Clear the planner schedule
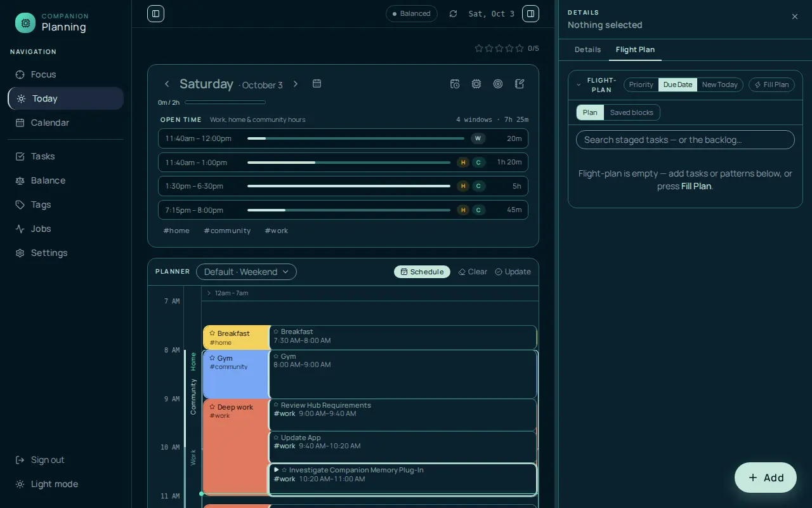The height and width of the screenshot is (508, 812). (473, 272)
